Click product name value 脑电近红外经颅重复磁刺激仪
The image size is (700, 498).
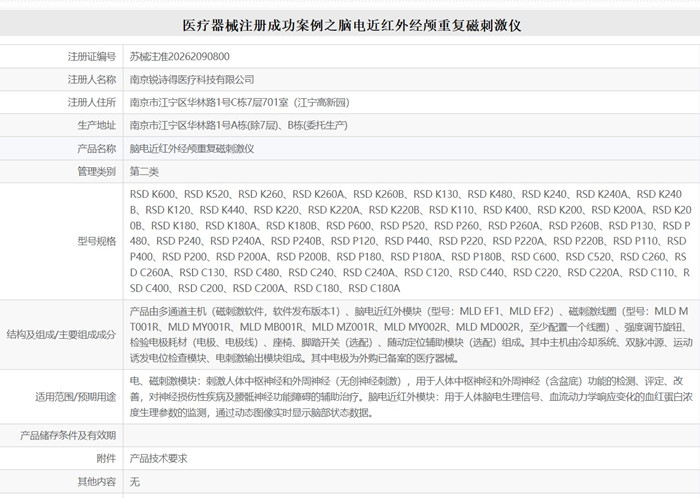tap(192, 149)
